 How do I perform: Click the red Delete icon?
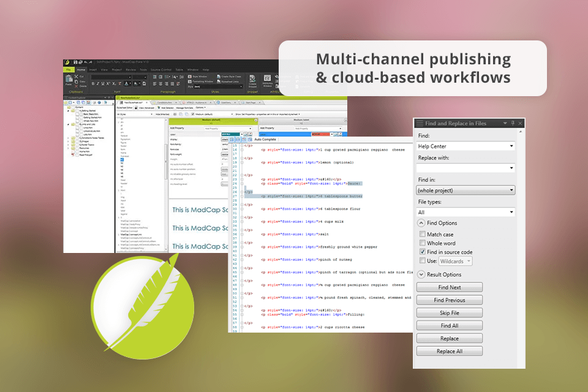(x=76, y=86)
